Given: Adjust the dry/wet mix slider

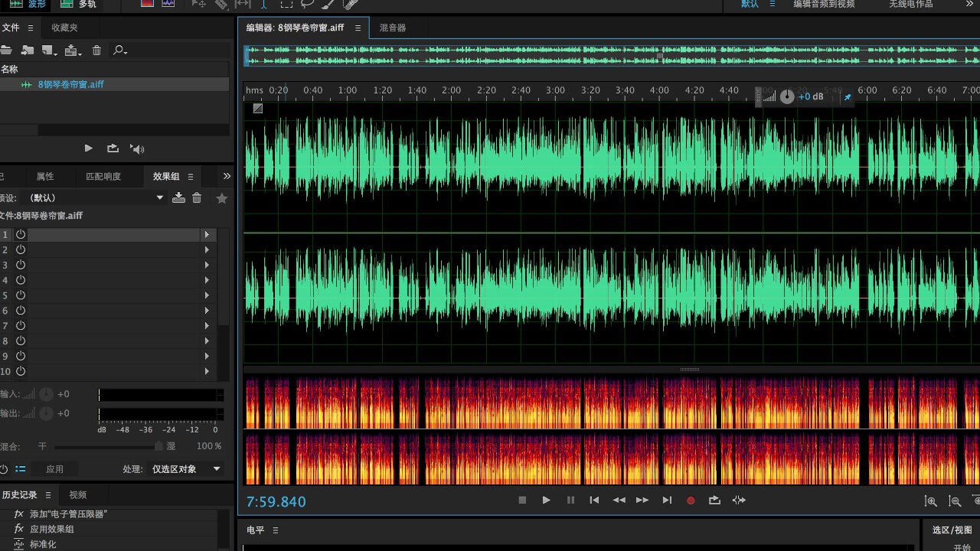Looking at the screenshot, I should (x=158, y=446).
